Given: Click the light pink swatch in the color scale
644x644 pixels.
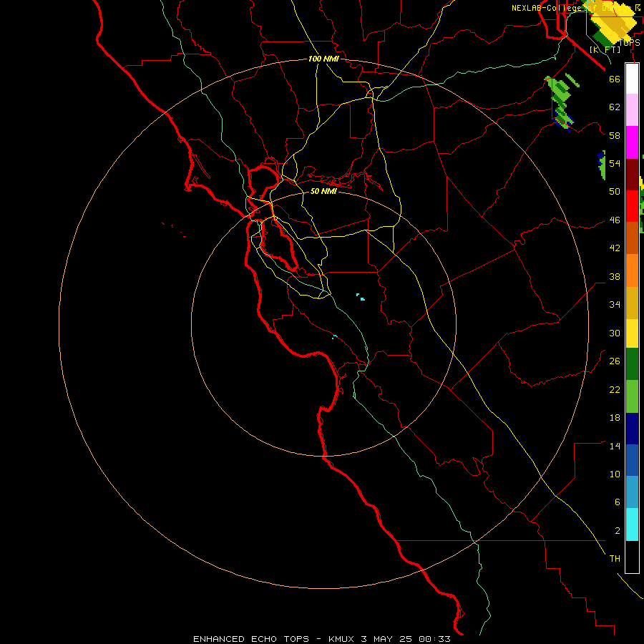Looking at the screenshot, I should pos(632,109).
